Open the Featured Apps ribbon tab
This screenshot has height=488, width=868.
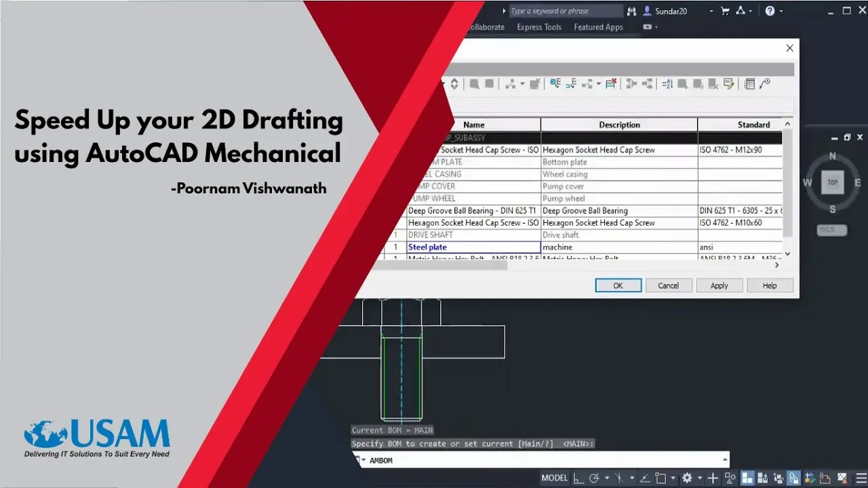(598, 27)
